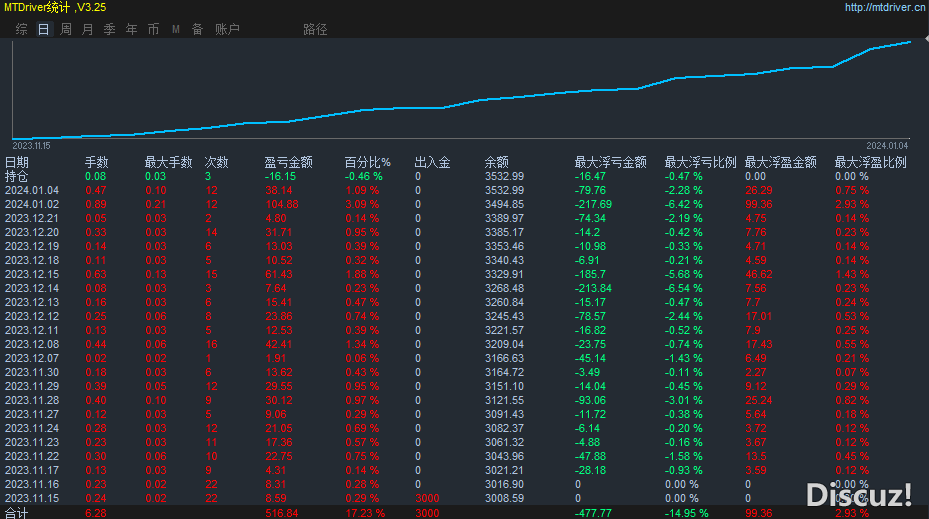Click the MTDriver统计 V3.25 title
Image resolution: width=929 pixels, height=519 pixels.
pos(55,8)
